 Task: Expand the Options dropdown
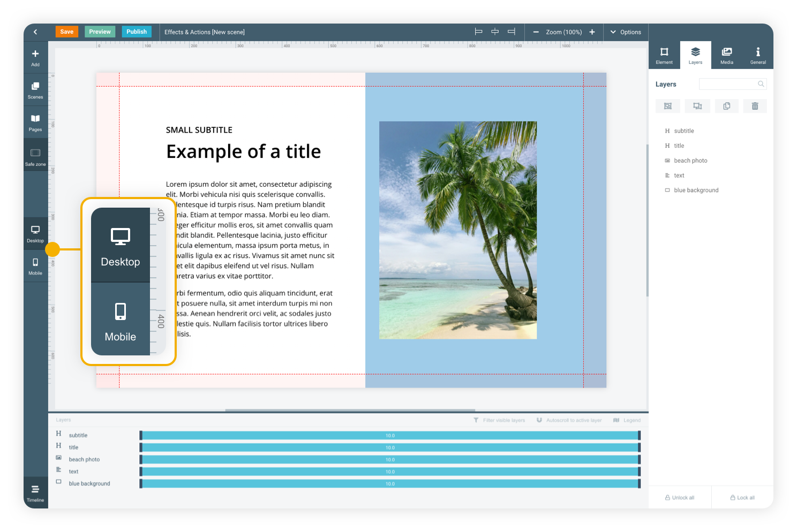point(626,32)
